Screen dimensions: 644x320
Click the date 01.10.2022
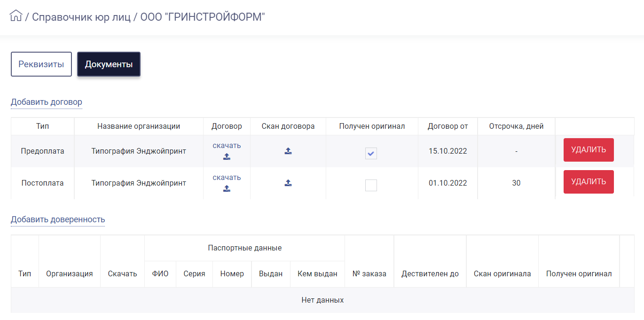[x=448, y=183]
